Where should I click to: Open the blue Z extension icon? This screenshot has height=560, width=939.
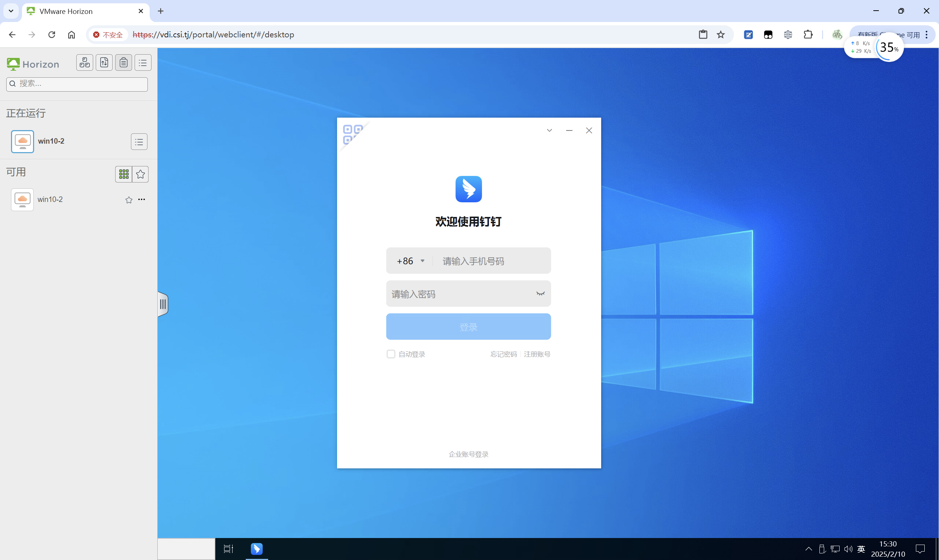[748, 35]
